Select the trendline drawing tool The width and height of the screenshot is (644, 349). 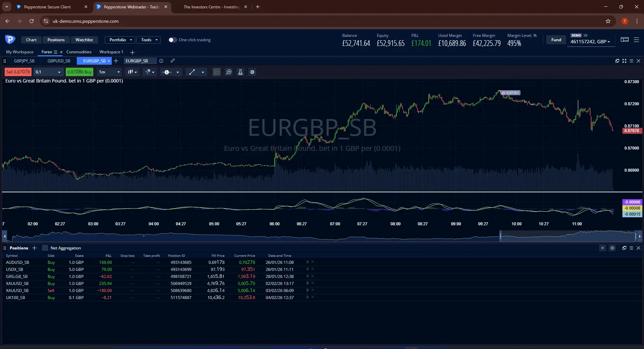pyautogui.click(x=192, y=72)
